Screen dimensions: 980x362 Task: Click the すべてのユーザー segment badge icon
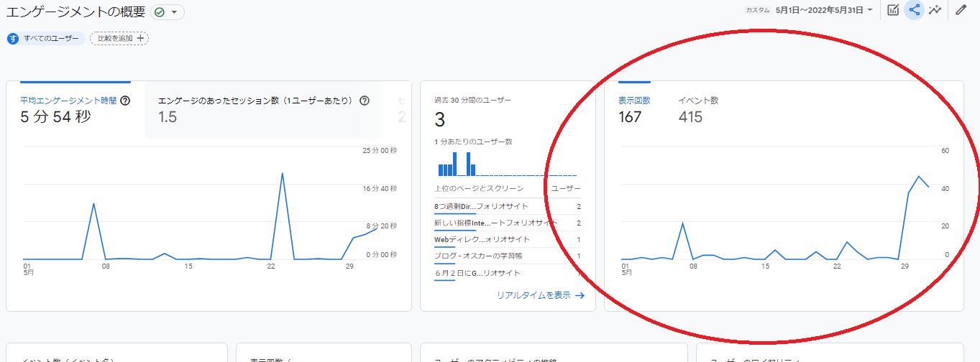[x=13, y=39]
